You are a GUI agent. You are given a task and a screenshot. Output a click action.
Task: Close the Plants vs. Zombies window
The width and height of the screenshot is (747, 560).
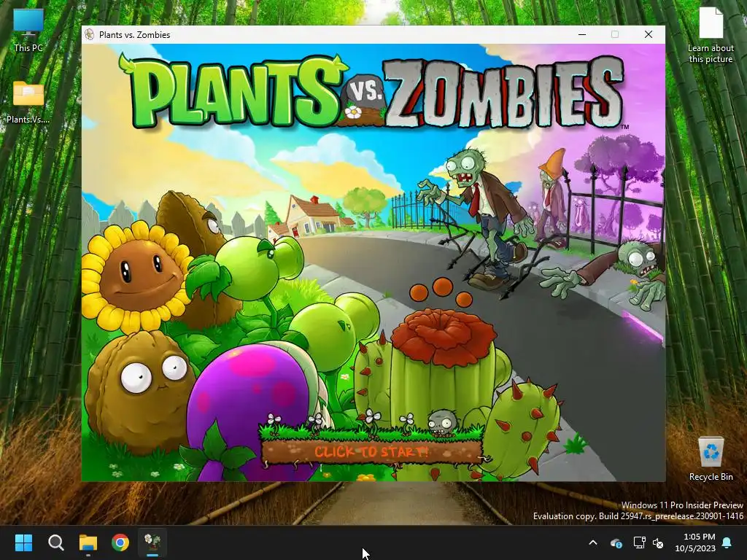pyautogui.click(x=649, y=34)
